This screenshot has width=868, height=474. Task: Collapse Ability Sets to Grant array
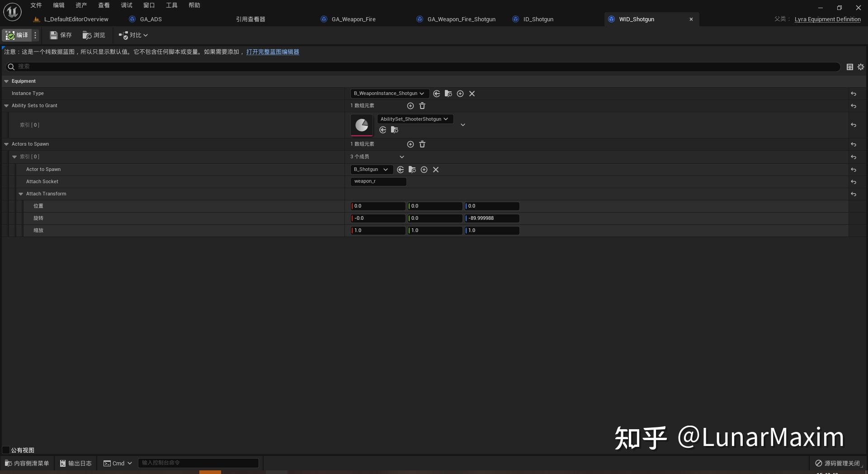[x=6, y=106]
